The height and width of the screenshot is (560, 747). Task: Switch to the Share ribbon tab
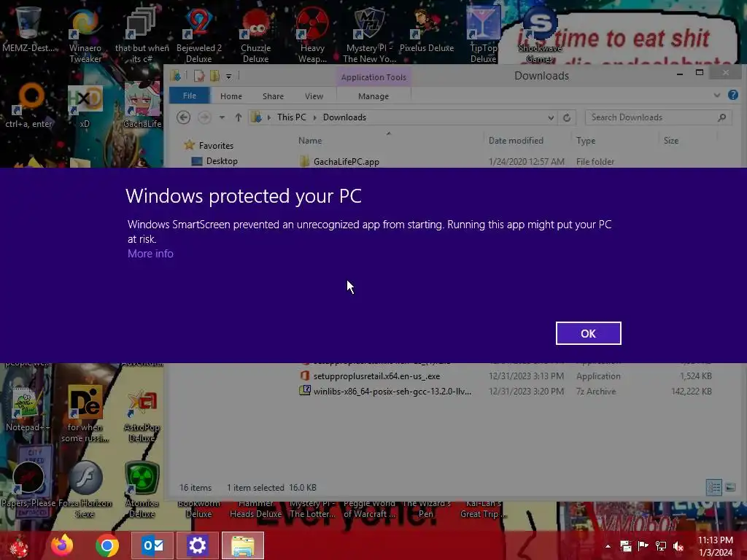(273, 96)
